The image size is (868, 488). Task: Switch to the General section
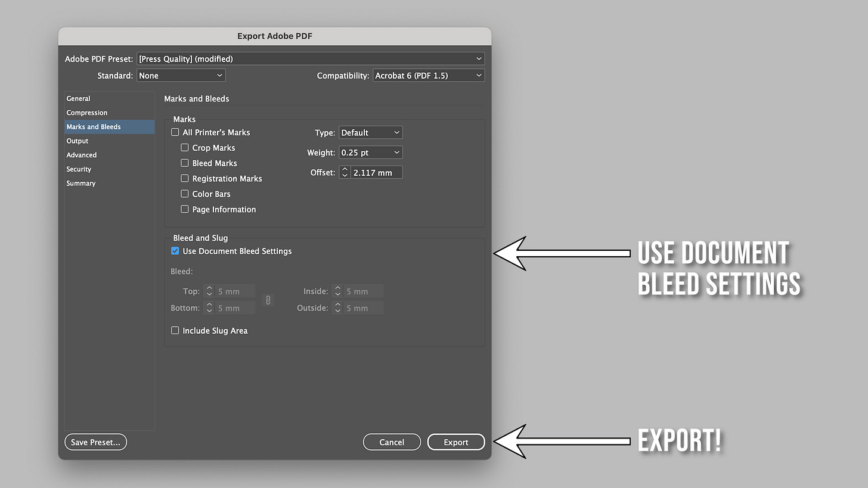[110, 98]
